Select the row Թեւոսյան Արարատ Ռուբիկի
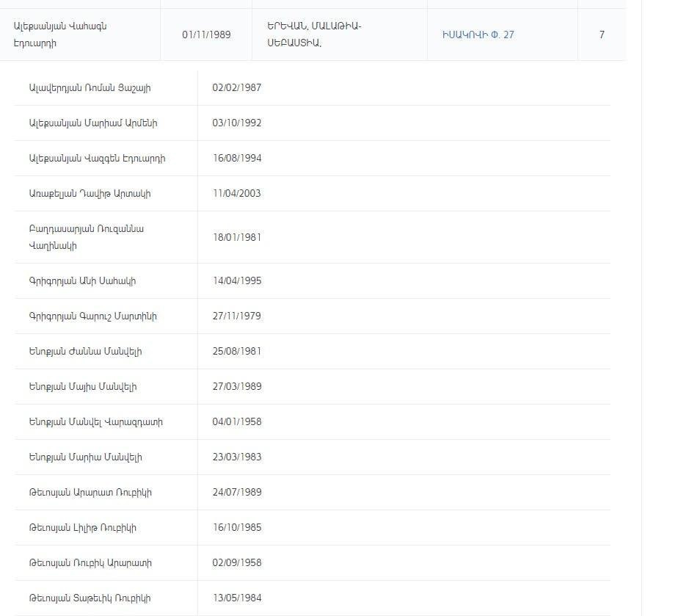678x616 pixels. 313,492
